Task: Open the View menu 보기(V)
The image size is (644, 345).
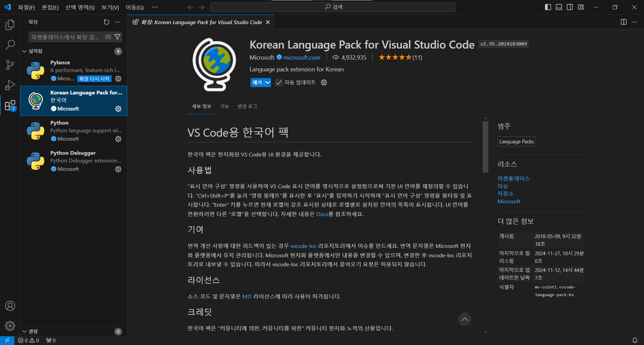Action: coord(110,7)
